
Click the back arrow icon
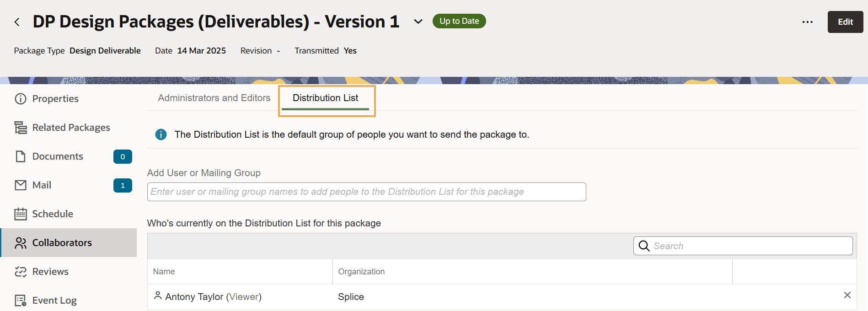point(17,22)
